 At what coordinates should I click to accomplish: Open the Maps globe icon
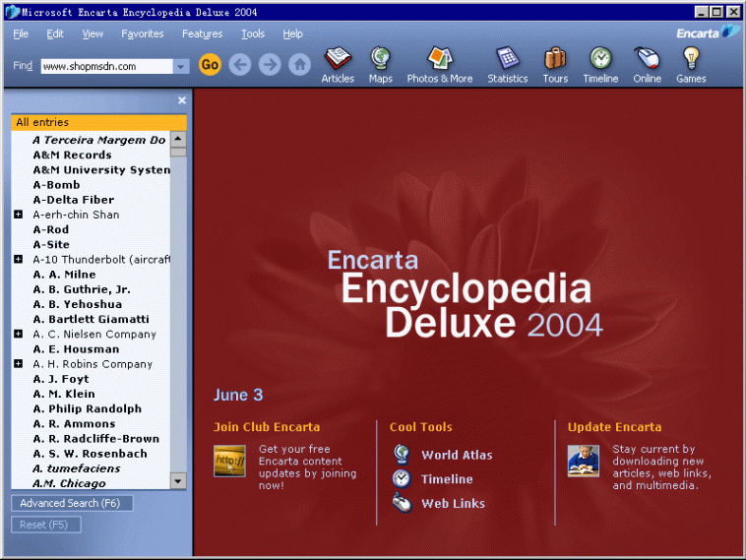click(381, 58)
